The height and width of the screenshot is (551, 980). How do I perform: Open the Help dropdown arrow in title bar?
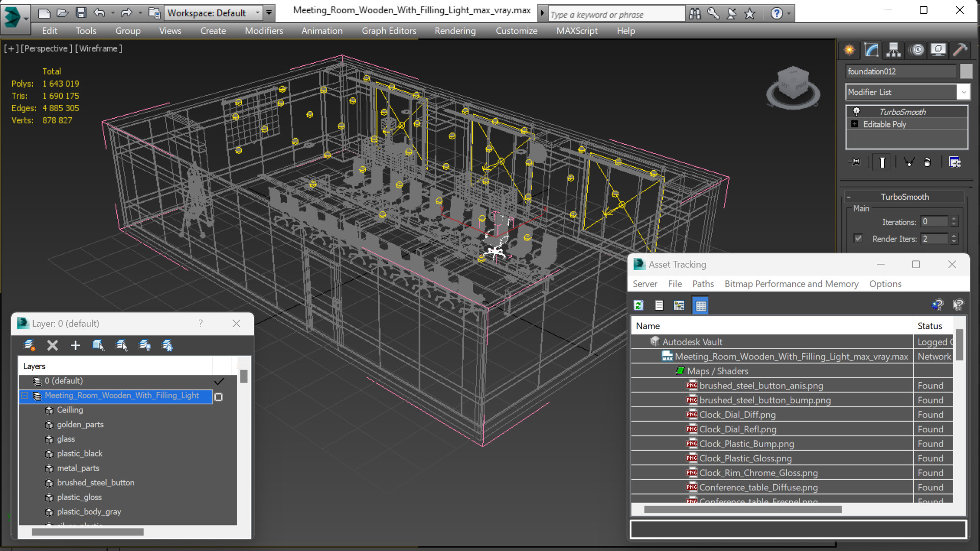click(x=789, y=14)
